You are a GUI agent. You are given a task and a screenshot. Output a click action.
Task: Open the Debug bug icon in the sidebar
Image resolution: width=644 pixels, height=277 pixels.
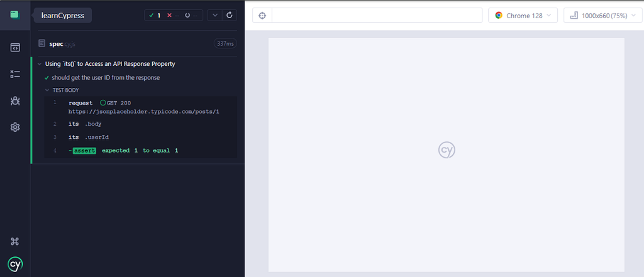point(15,100)
